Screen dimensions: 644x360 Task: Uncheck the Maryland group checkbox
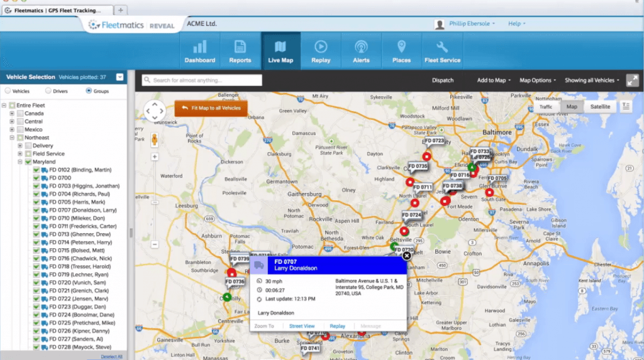(x=28, y=161)
